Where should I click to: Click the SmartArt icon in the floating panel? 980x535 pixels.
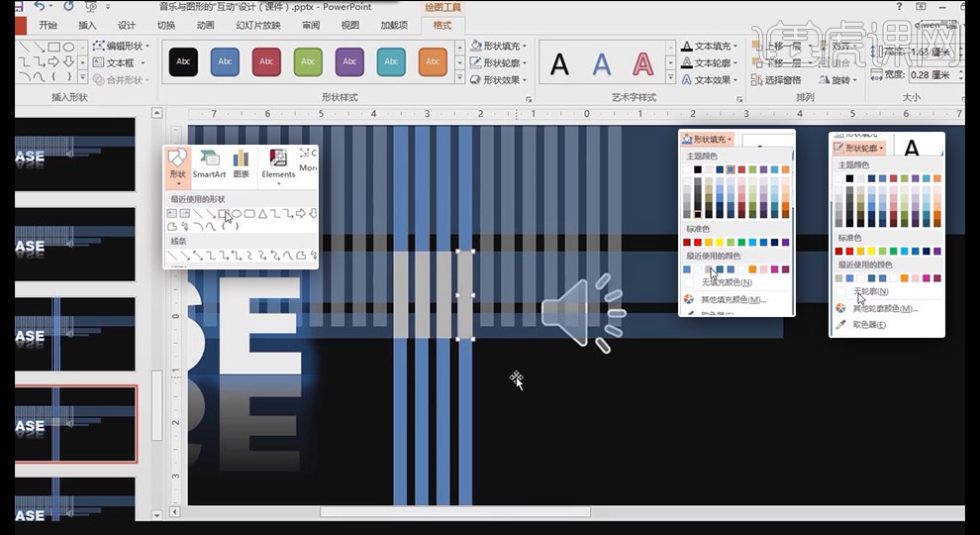point(209,163)
